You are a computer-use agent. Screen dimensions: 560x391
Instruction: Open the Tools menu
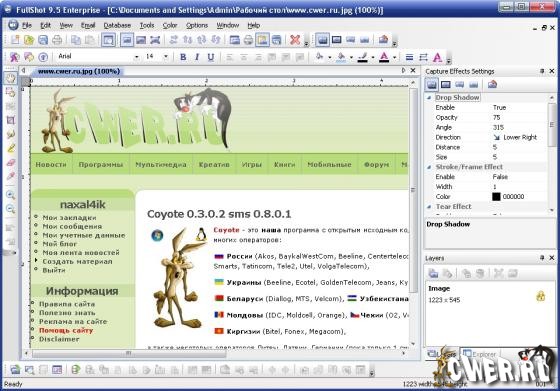click(147, 25)
